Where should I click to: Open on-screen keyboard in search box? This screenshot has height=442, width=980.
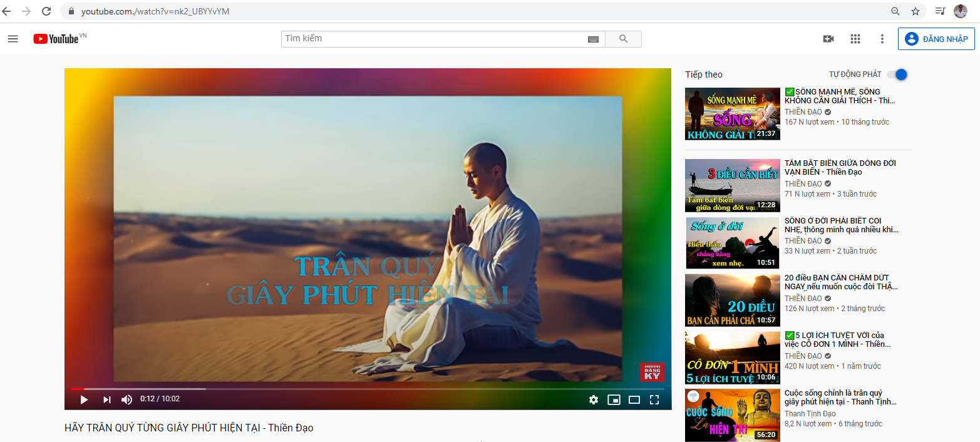(594, 39)
